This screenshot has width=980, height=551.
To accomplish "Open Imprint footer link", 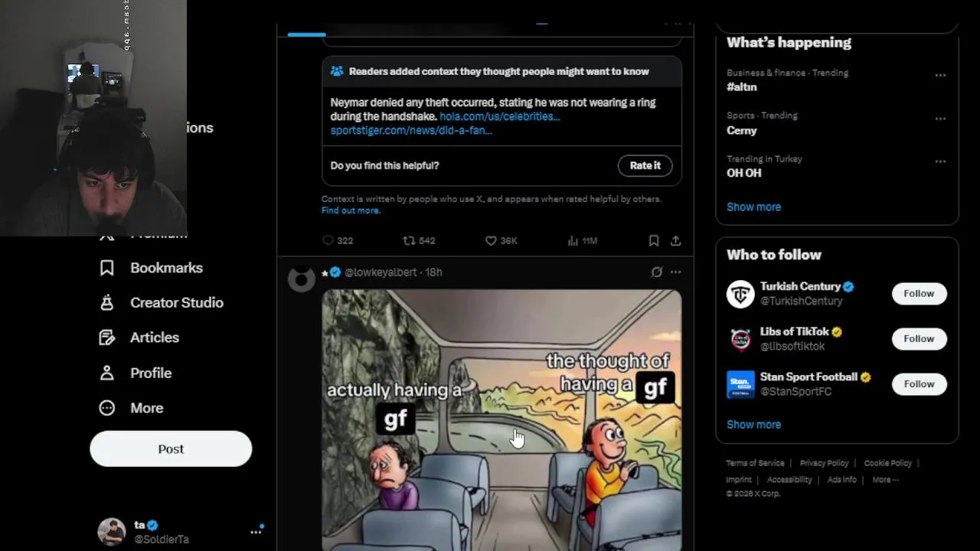I will click(738, 480).
